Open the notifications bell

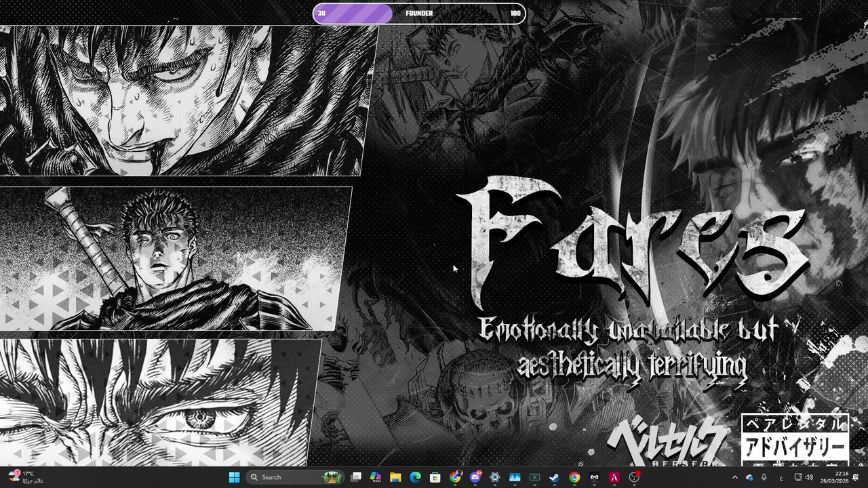click(856, 477)
